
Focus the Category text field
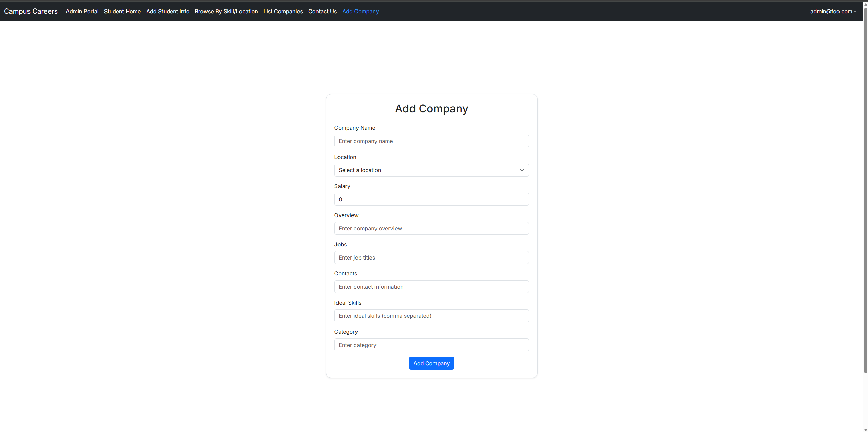(x=431, y=345)
